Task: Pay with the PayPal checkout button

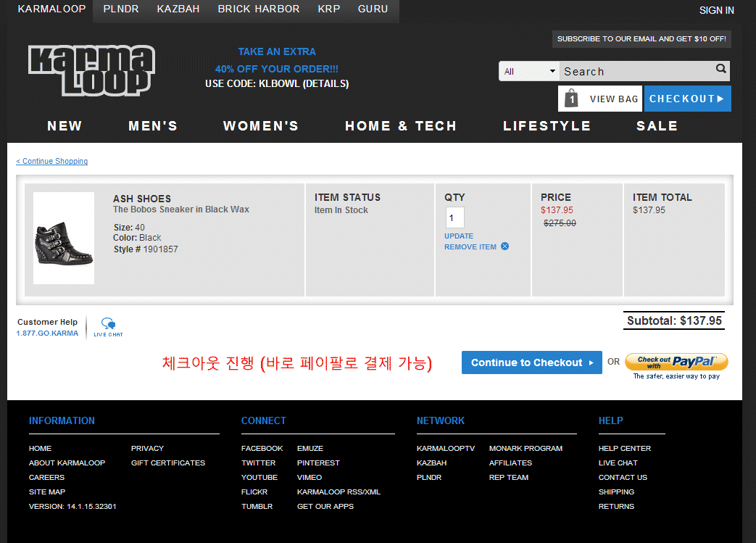Action: click(x=676, y=362)
